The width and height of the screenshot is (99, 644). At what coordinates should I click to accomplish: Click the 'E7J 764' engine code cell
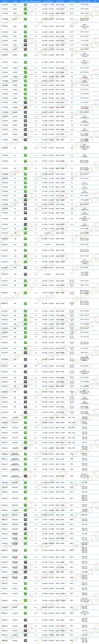pyautogui.click(x=84, y=483)
